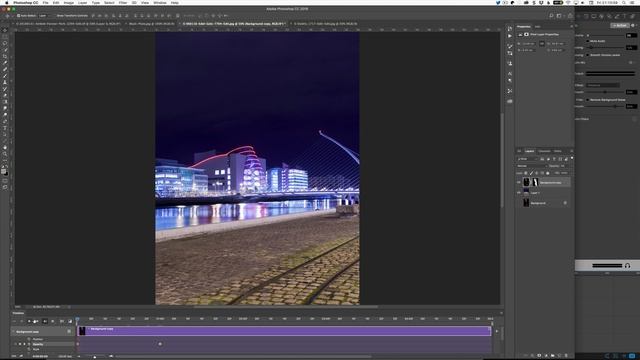640x360 pixels.
Task: Click the transition icon in Timeline controls
Action: 70,322
